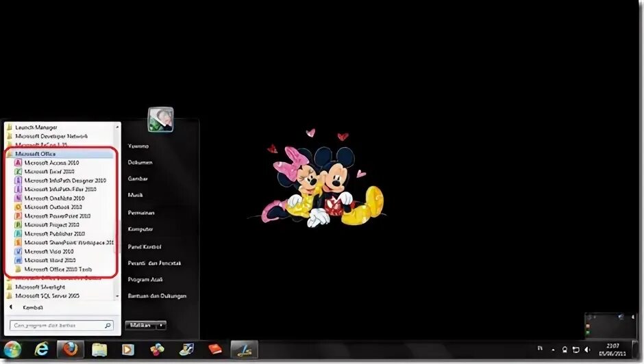644x364 pixels.
Task: Click the power plug tray icon
Action: coord(565,350)
